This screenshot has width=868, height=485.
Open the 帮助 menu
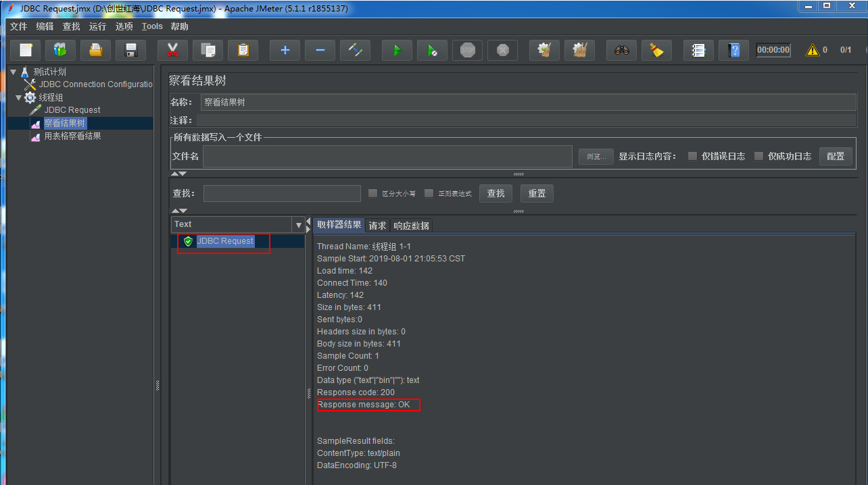[x=179, y=26]
